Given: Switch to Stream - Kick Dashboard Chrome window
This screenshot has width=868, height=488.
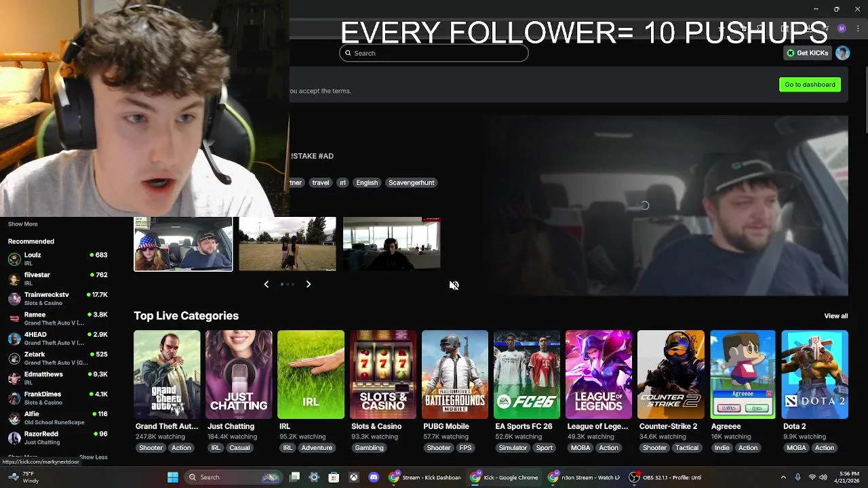Looking at the screenshot, I should click(x=425, y=477).
